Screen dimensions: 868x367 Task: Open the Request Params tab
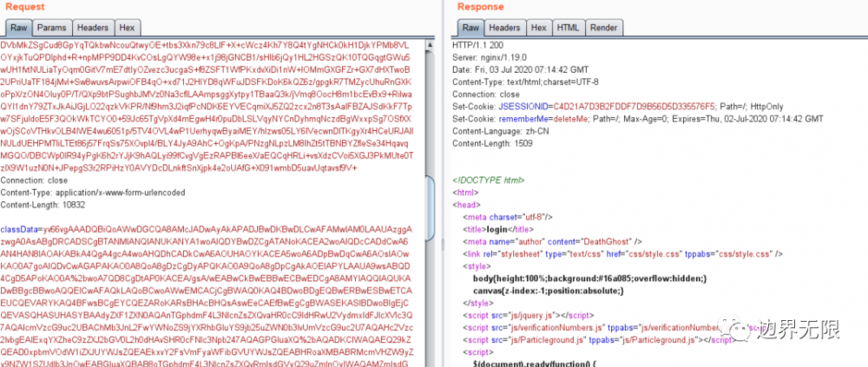pyautogui.click(x=51, y=28)
